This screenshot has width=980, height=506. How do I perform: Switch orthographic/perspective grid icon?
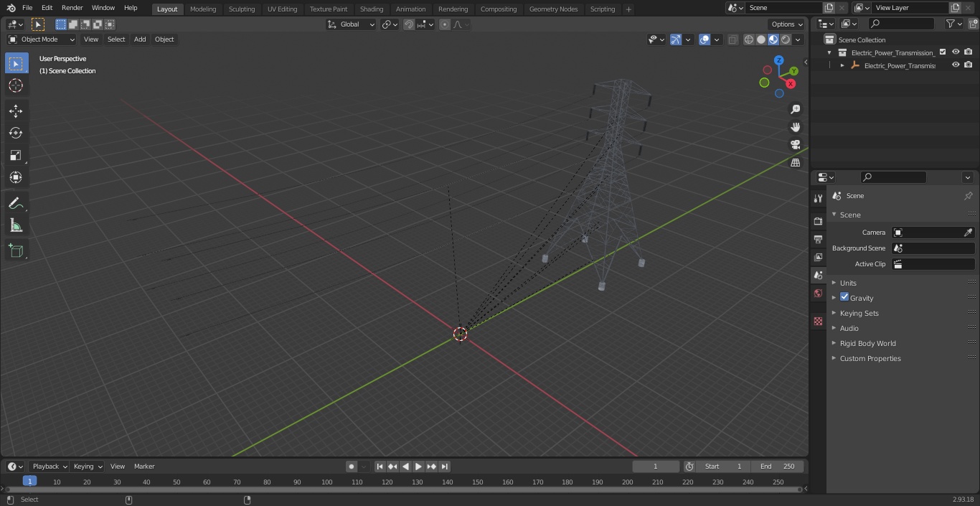[795, 163]
